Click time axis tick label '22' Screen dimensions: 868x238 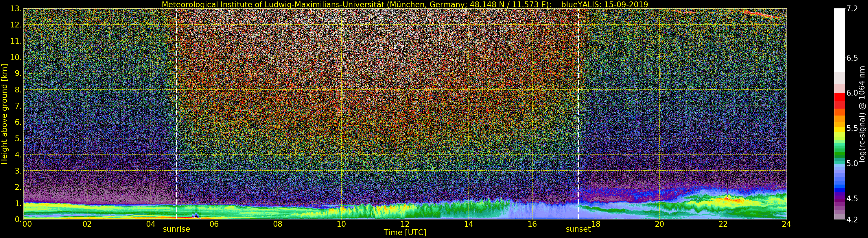723,224
